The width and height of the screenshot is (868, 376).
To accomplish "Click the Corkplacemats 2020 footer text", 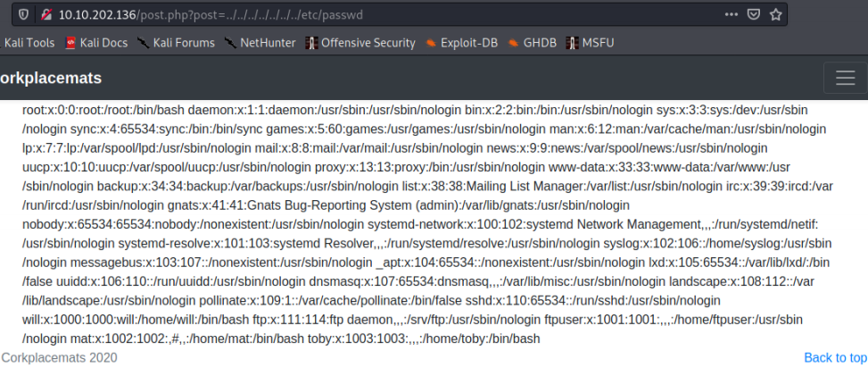I will [59, 358].
